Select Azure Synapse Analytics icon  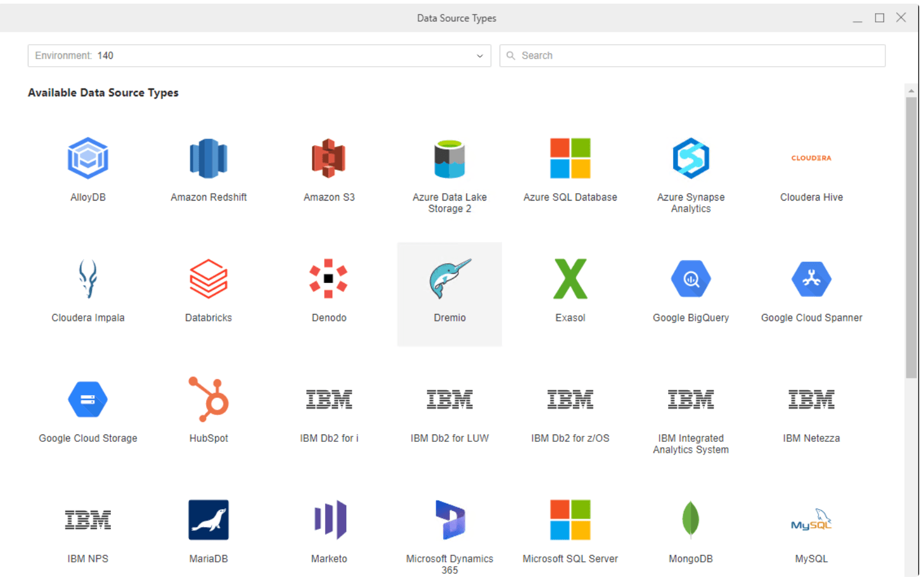tap(691, 158)
